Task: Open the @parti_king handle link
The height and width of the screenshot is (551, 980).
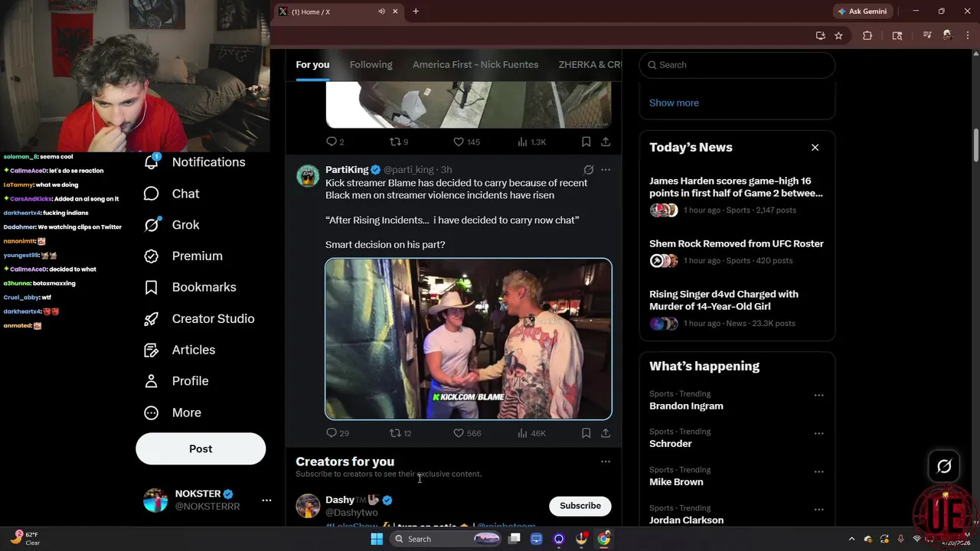Action: (408, 170)
